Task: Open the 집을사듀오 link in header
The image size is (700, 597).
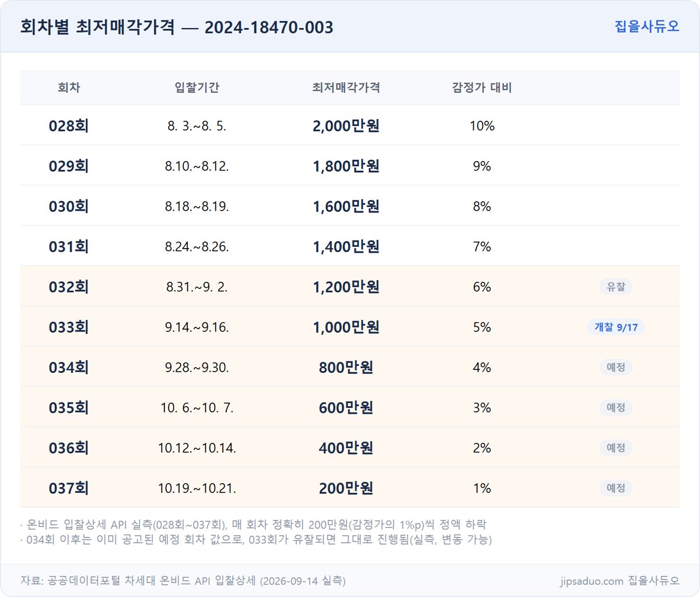Action: point(647,26)
